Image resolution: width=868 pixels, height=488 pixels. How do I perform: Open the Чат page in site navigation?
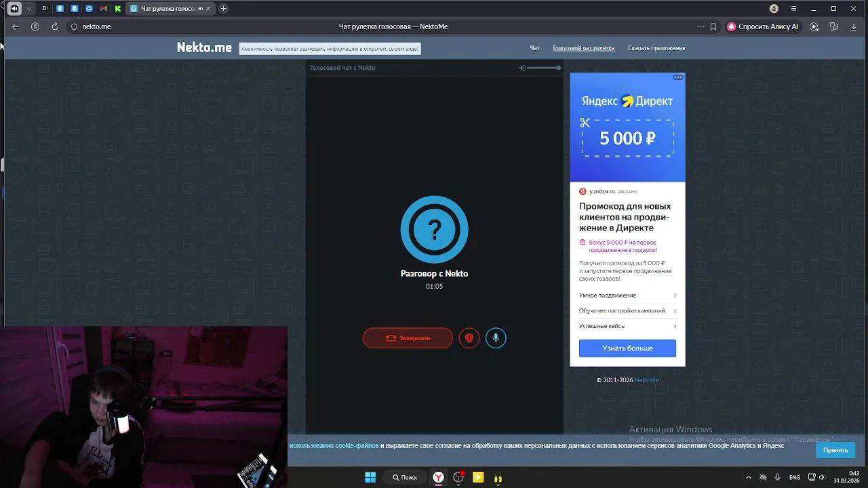click(x=534, y=48)
